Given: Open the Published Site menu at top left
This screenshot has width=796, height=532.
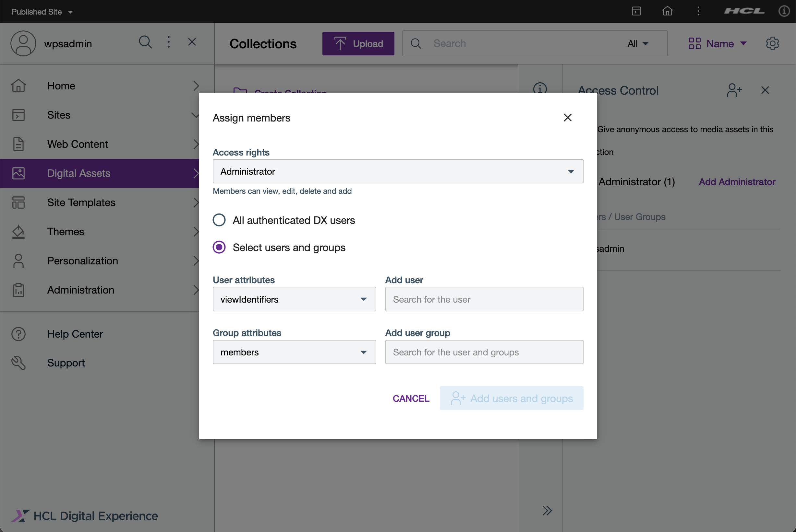Looking at the screenshot, I should tap(42, 11).
